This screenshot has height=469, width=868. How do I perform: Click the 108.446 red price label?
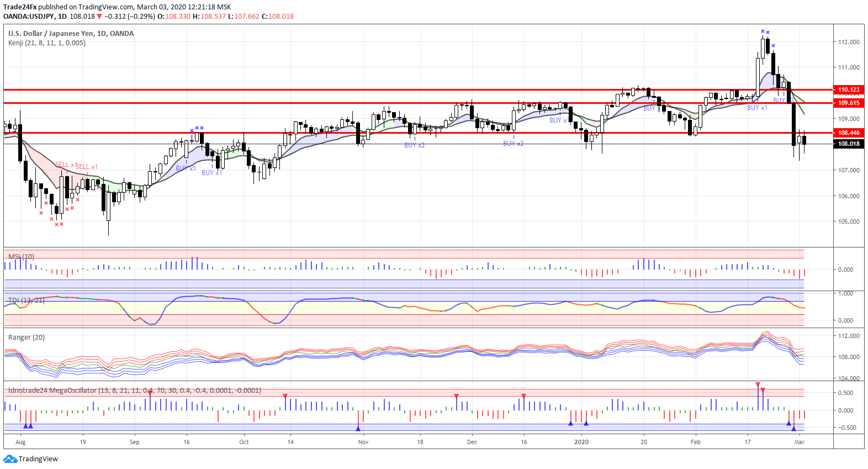pyautogui.click(x=849, y=133)
